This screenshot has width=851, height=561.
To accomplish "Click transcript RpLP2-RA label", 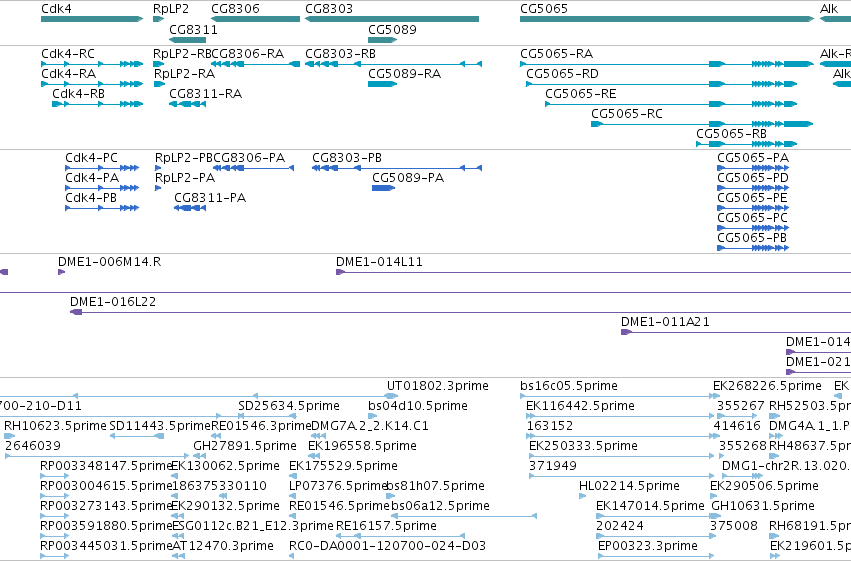I will pos(185,74).
